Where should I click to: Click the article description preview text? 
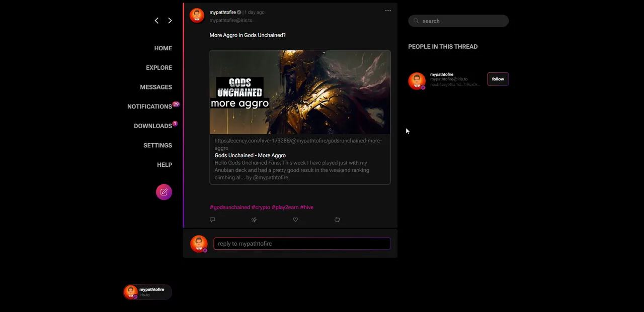click(x=292, y=170)
